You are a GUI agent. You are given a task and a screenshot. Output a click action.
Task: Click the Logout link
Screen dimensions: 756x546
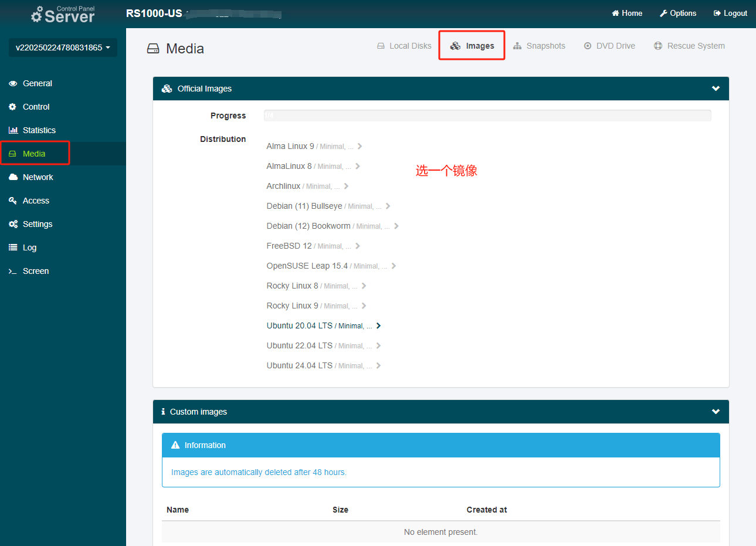click(730, 13)
